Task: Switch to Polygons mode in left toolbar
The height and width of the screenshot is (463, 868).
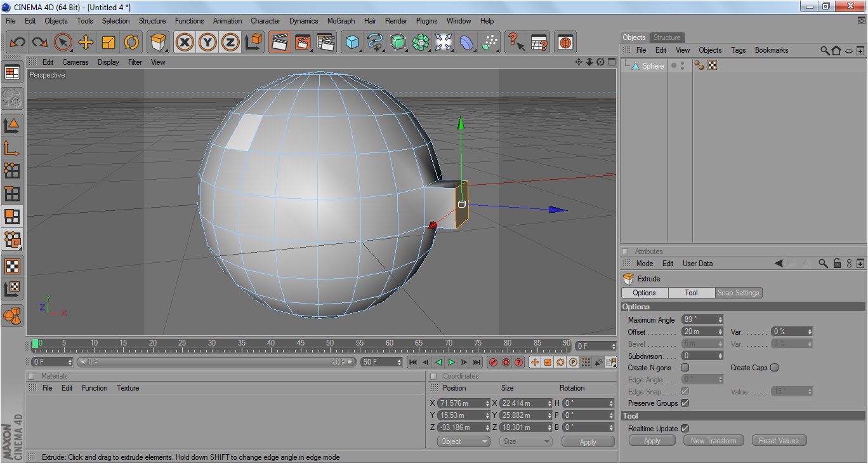Action: [11, 217]
